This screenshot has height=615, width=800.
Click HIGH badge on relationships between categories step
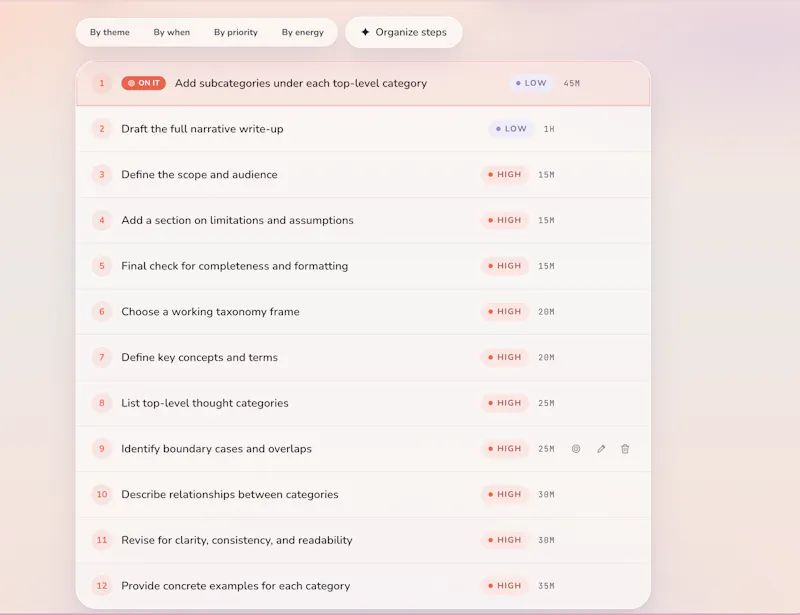505,495
